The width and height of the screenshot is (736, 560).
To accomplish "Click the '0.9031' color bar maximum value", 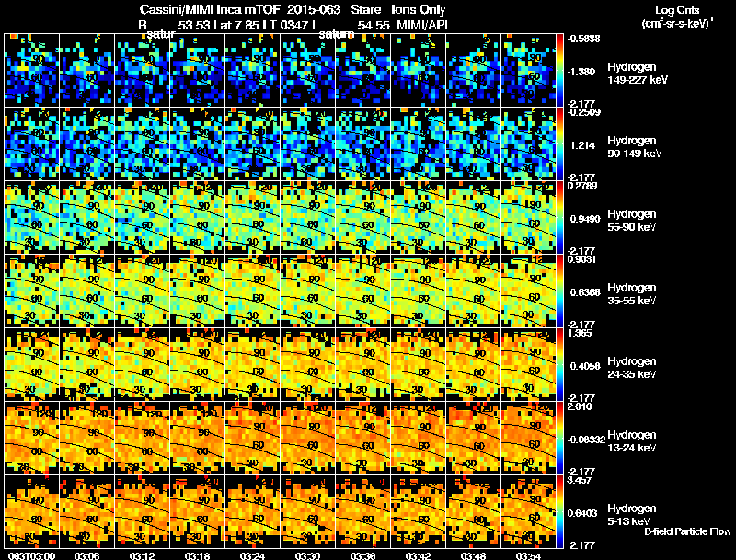I will tap(582, 259).
